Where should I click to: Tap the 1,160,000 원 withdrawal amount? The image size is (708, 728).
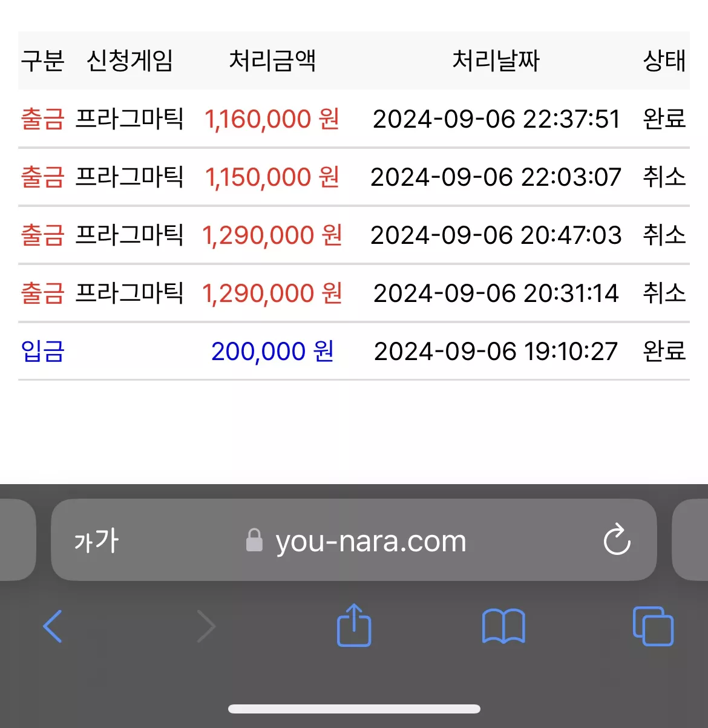click(x=272, y=119)
